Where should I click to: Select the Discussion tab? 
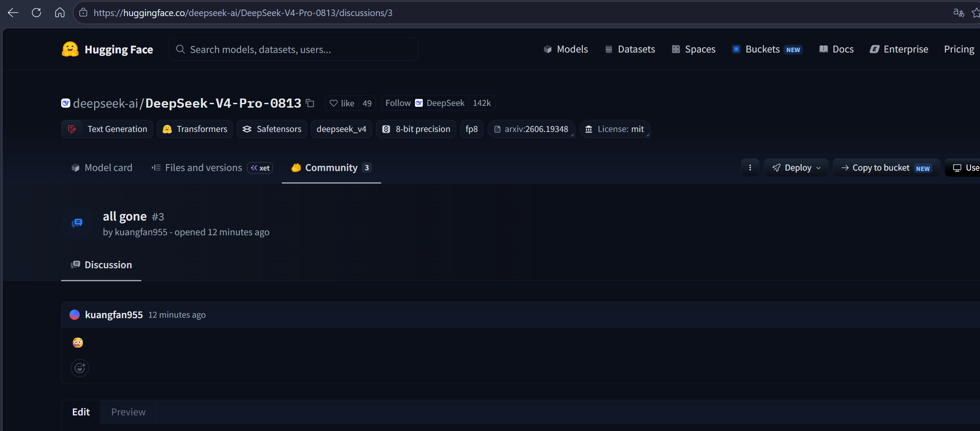[101, 265]
